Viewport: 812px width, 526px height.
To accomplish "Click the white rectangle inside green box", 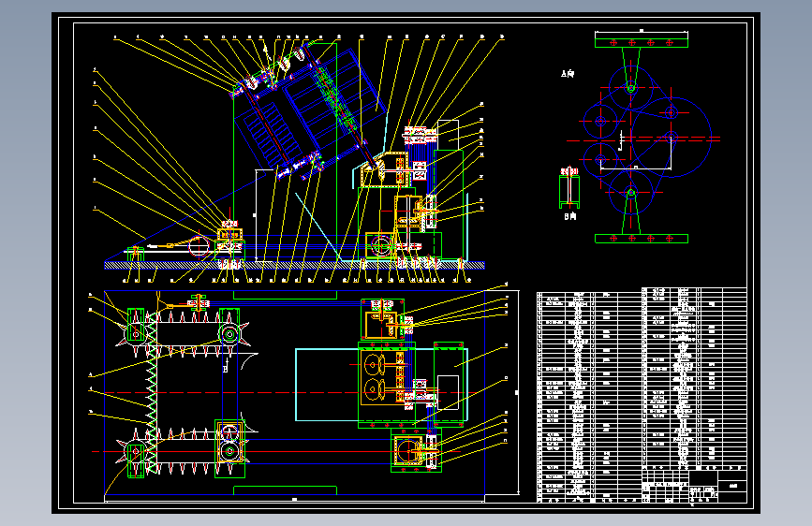I will (x=448, y=392).
